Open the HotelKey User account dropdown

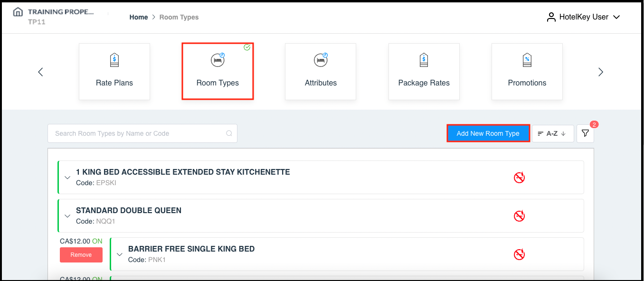[x=583, y=17]
